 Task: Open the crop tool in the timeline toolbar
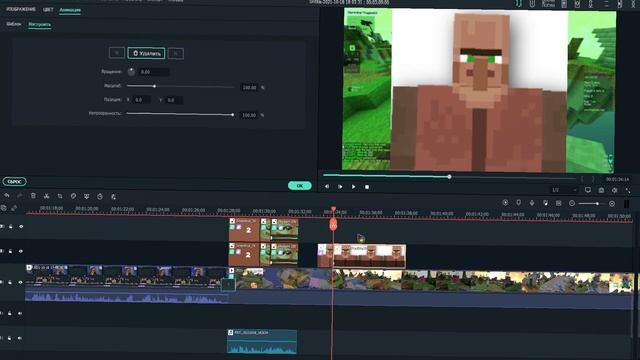tap(60, 196)
